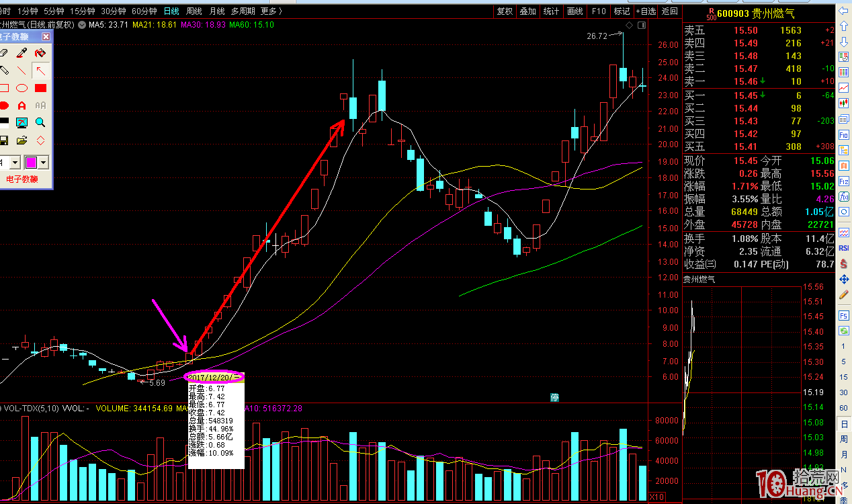Image resolution: width=852 pixels, height=504 pixels.
Task: Click the screen capture monitor icon
Action: (x=22, y=122)
